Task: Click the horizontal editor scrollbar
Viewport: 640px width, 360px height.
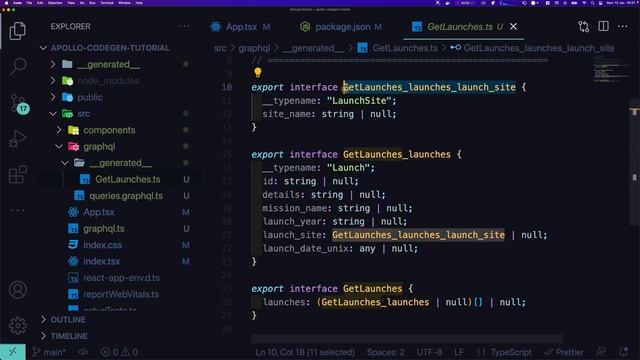Action: tap(407, 339)
